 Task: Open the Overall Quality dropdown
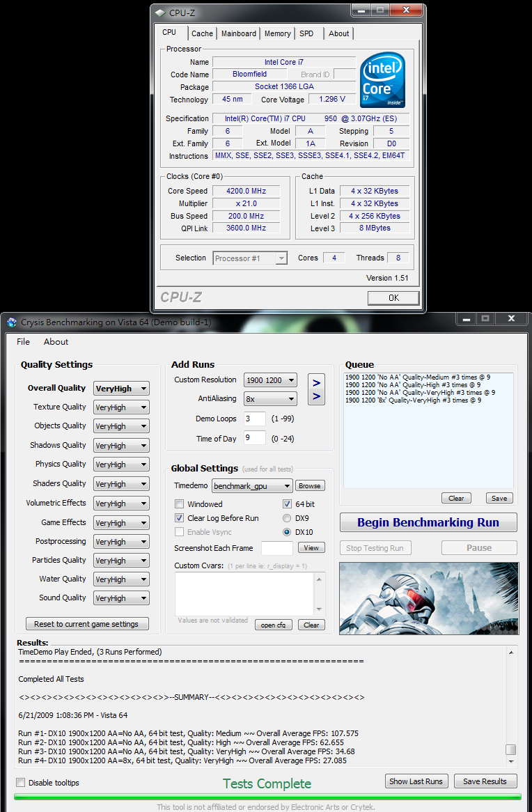[121, 389]
